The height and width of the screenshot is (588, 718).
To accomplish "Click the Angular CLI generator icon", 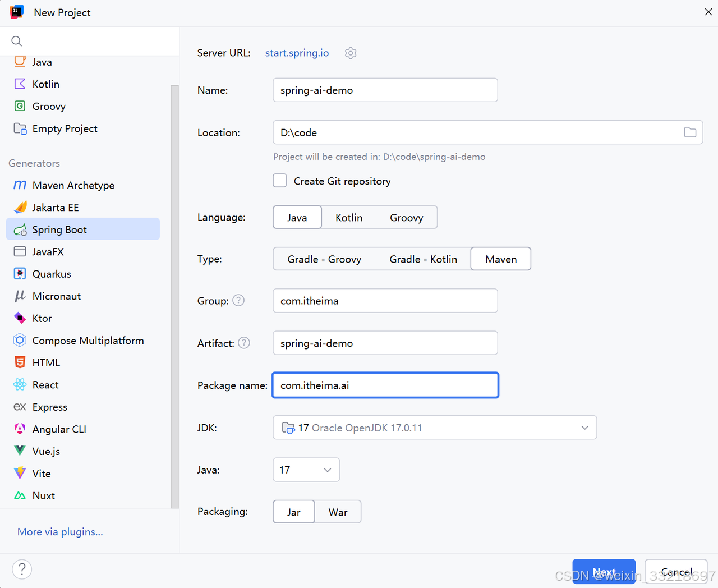I will (20, 429).
